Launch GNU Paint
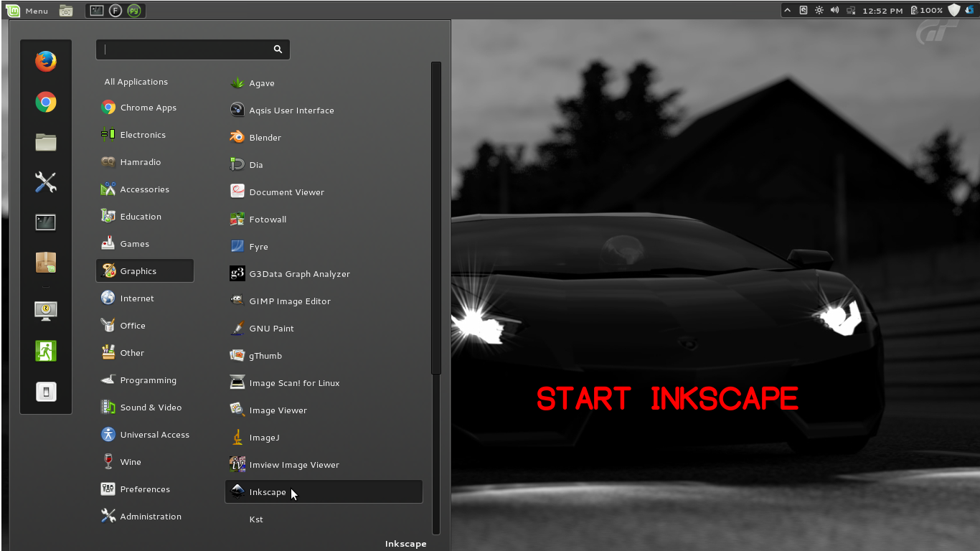Viewport: 980px width, 551px height. click(x=324, y=329)
